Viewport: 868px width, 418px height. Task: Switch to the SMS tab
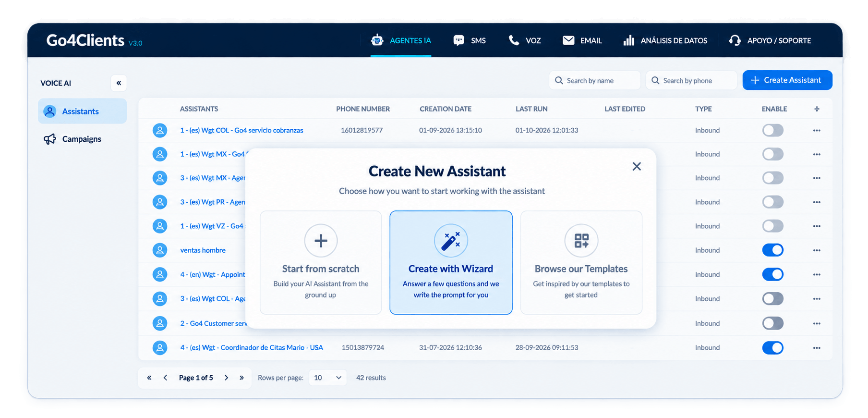click(470, 40)
